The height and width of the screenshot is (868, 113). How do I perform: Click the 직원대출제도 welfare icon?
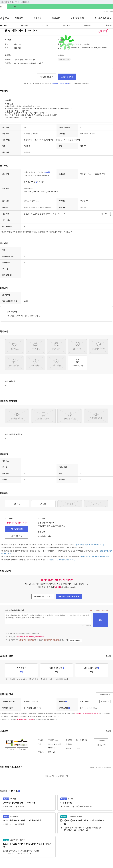[35, 363]
